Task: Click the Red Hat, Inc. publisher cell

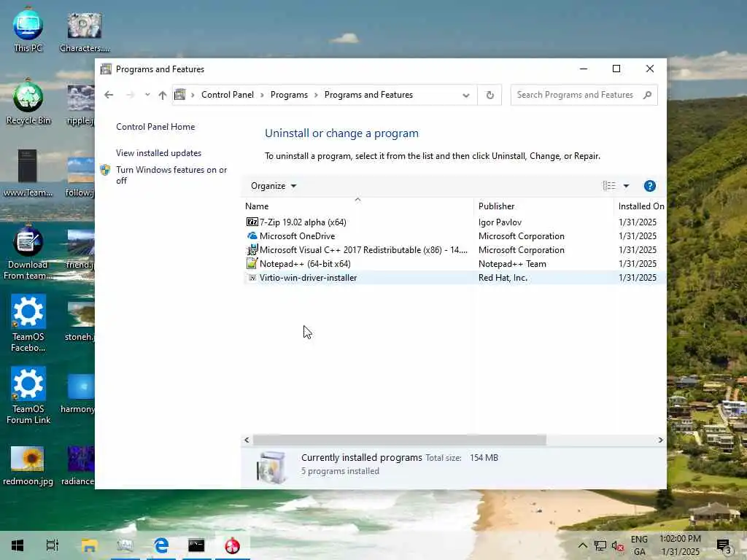Action: 503,278
